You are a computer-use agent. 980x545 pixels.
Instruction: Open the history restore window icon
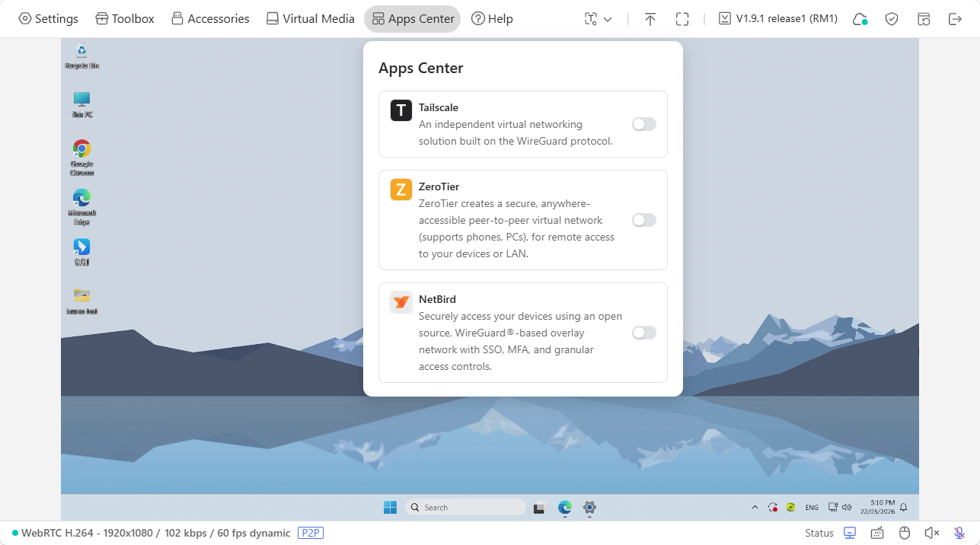click(924, 19)
